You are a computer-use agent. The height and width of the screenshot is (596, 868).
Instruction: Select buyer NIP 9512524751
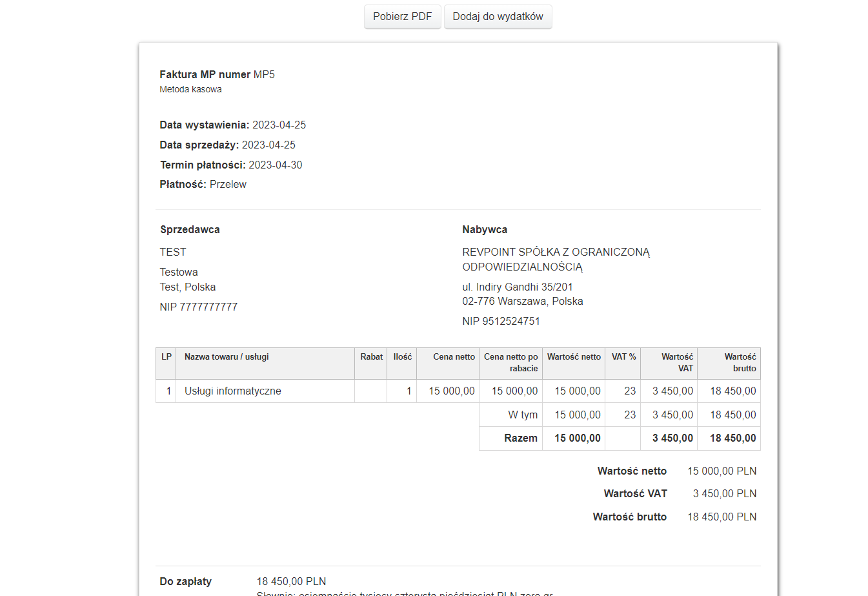click(x=501, y=321)
